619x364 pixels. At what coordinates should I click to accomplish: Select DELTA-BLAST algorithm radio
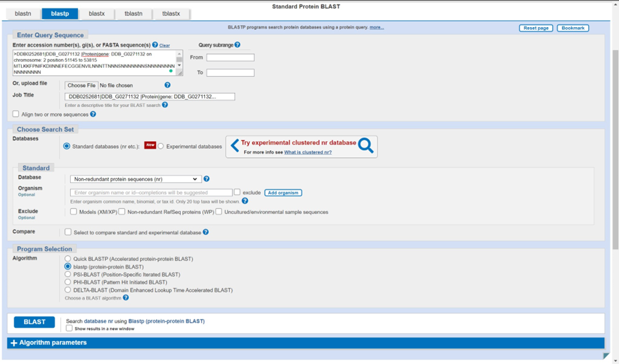(x=68, y=290)
